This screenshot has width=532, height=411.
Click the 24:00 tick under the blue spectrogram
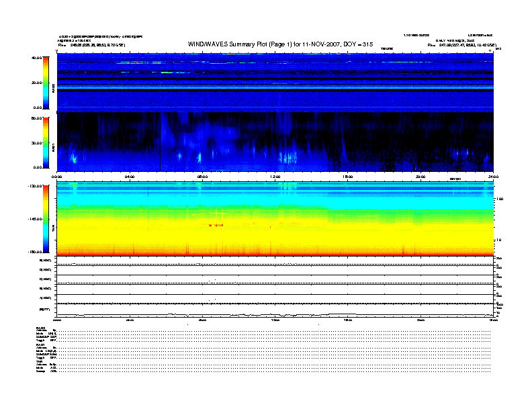tap(493, 177)
